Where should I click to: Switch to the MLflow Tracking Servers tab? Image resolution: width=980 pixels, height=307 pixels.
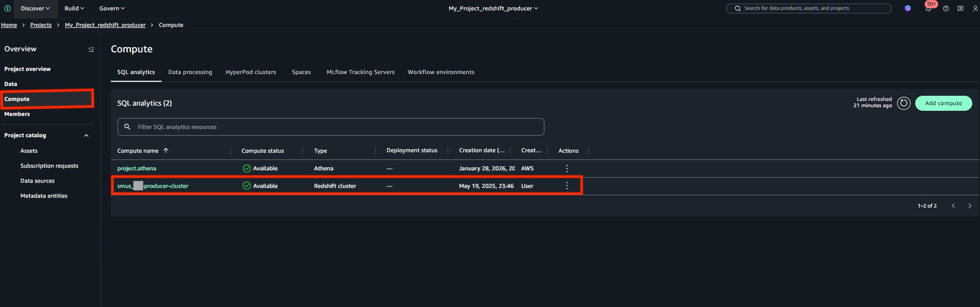(361, 72)
